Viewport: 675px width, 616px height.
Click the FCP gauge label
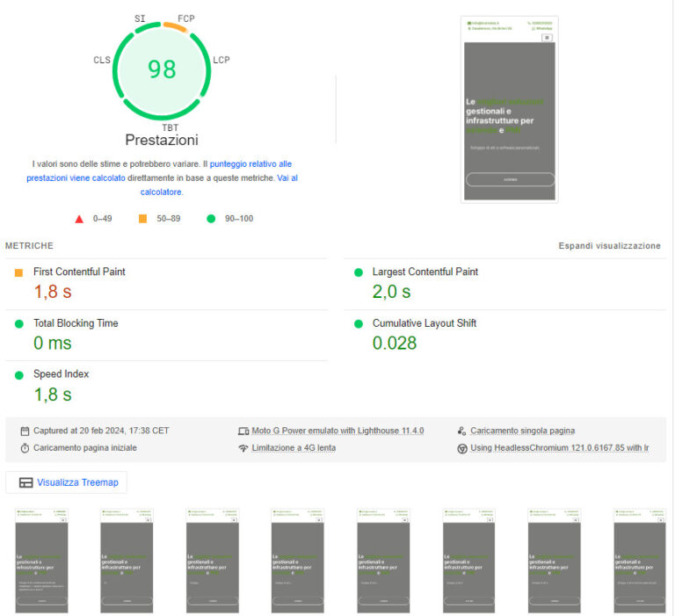[x=186, y=18]
